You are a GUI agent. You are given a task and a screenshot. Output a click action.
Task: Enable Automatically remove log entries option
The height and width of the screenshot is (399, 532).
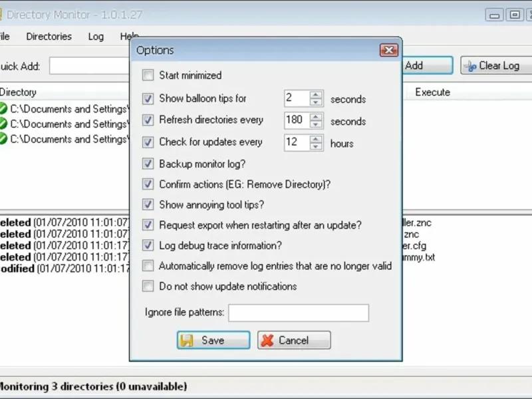pyautogui.click(x=148, y=265)
